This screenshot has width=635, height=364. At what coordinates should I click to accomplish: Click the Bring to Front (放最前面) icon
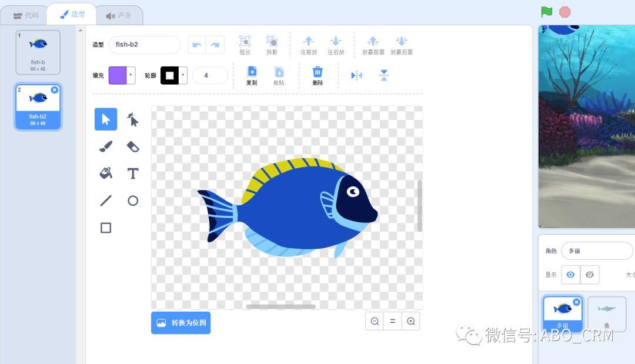point(373,41)
